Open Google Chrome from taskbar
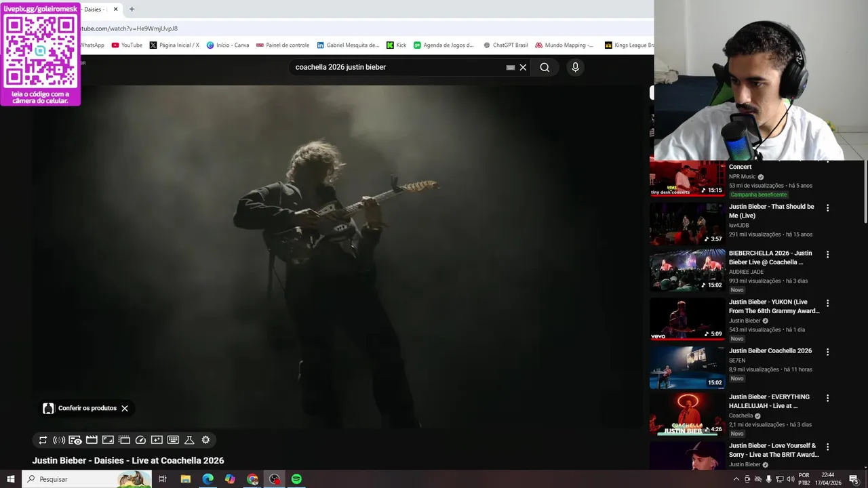 point(252,479)
